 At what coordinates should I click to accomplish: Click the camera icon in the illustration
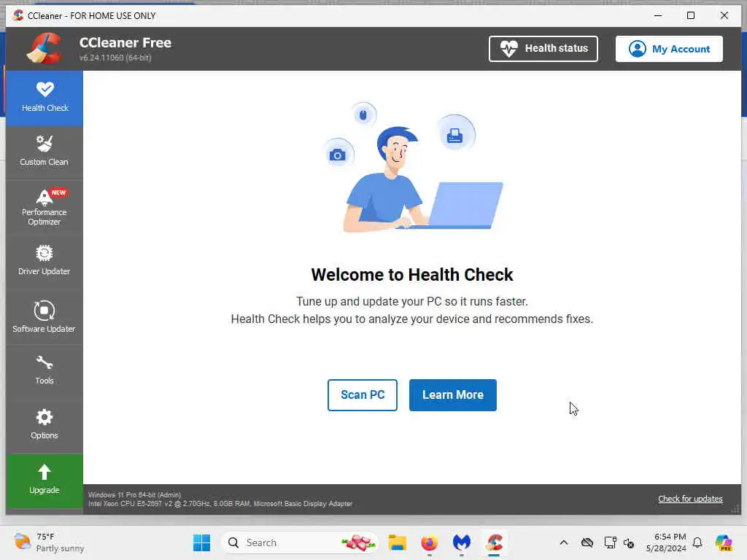point(337,155)
